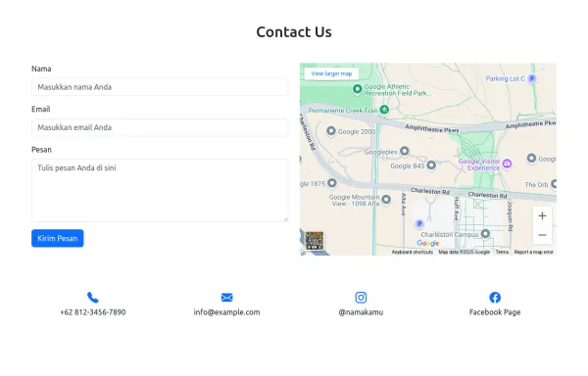The height and width of the screenshot is (376, 588).
Task: Zoom out the map with minus button
Action: pos(542,235)
